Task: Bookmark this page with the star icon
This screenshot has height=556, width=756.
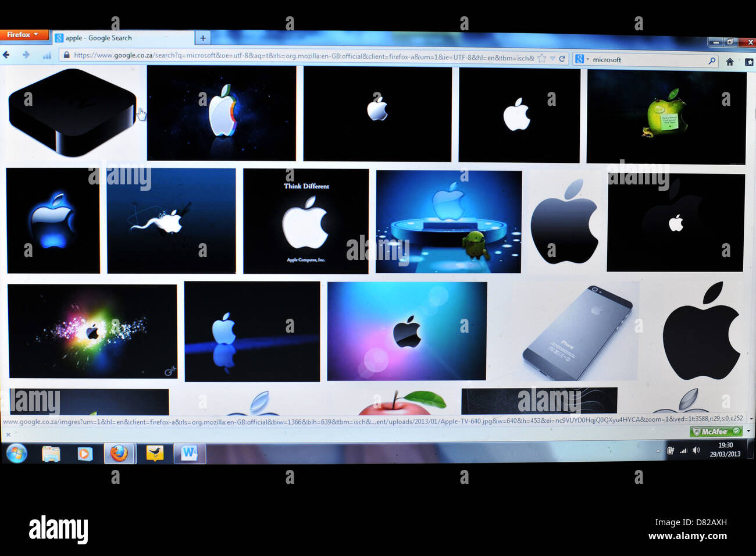Action: (x=542, y=58)
